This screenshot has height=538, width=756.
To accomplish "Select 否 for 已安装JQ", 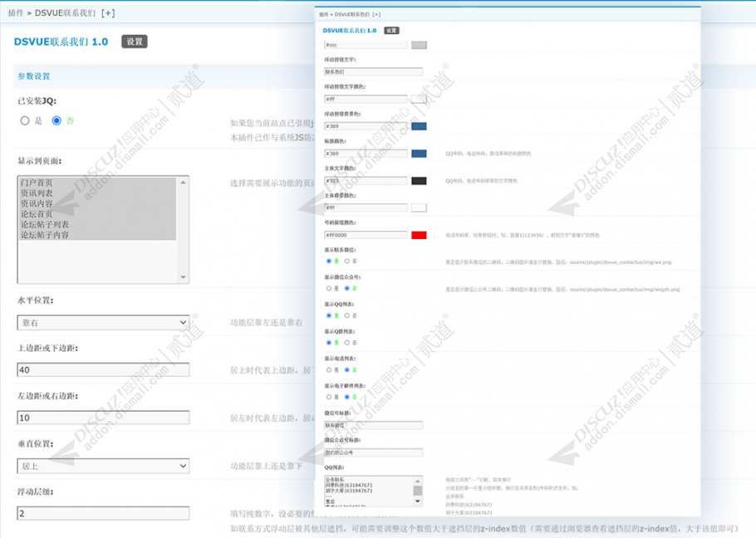I will tap(56, 121).
